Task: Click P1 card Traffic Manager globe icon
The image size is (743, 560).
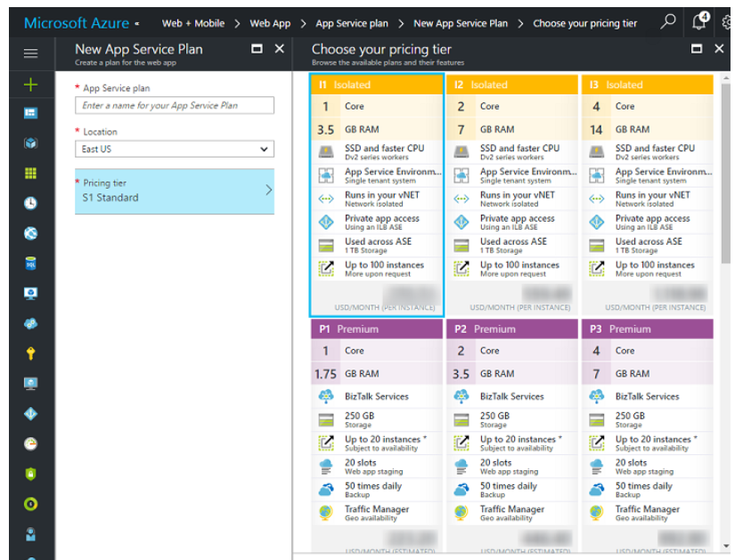Action: tap(326, 513)
